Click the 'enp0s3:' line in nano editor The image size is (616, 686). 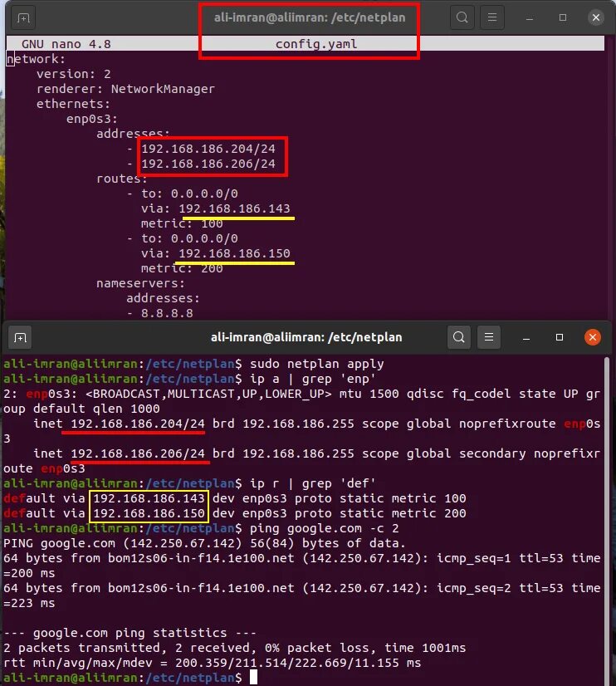click(92, 119)
